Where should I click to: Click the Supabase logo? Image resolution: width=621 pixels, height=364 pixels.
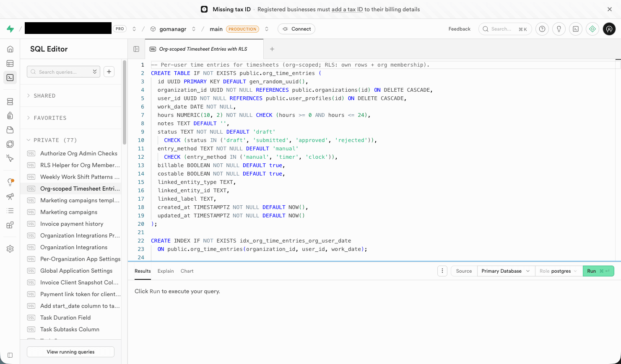(10, 29)
